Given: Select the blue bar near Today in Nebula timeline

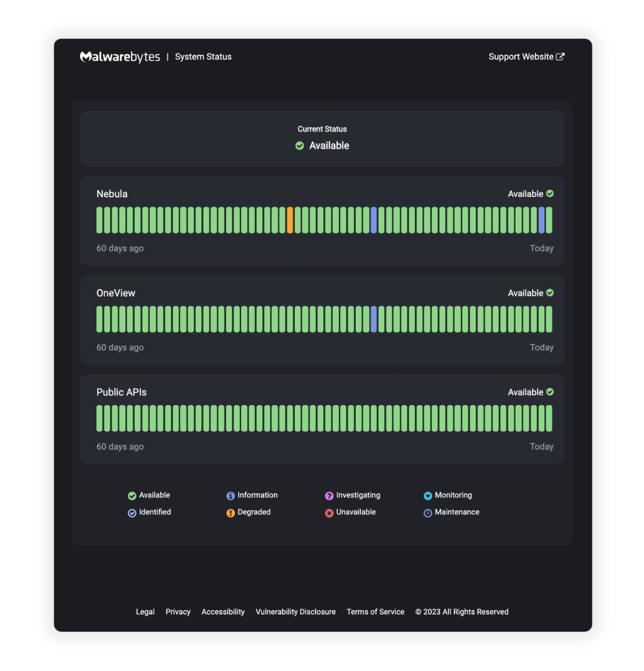Looking at the screenshot, I should [541, 220].
